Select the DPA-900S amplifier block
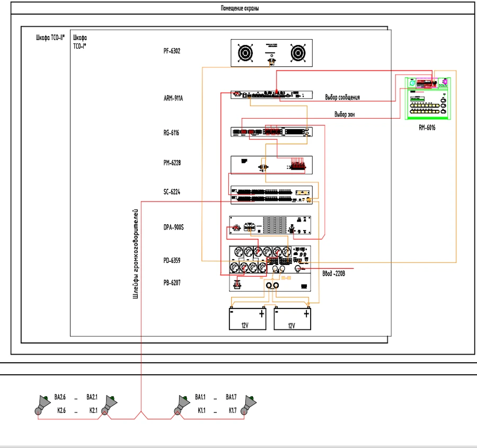The height and width of the screenshot is (448, 477). [270, 225]
